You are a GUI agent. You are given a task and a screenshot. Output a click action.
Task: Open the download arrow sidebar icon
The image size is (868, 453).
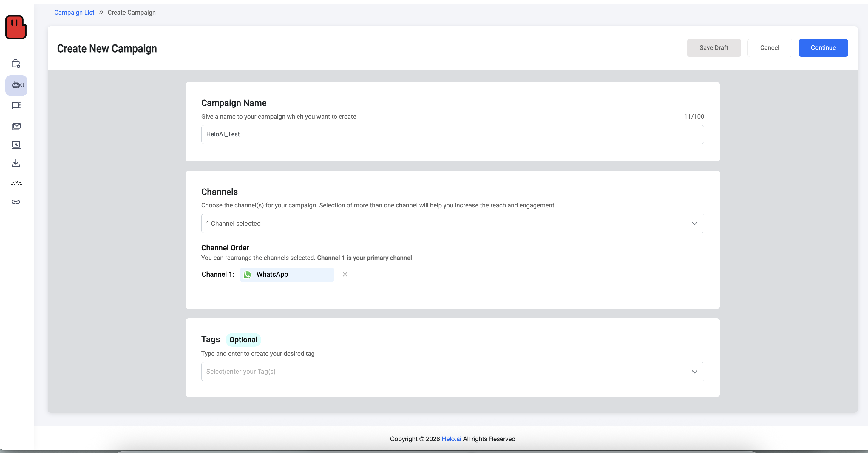coord(16,163)
